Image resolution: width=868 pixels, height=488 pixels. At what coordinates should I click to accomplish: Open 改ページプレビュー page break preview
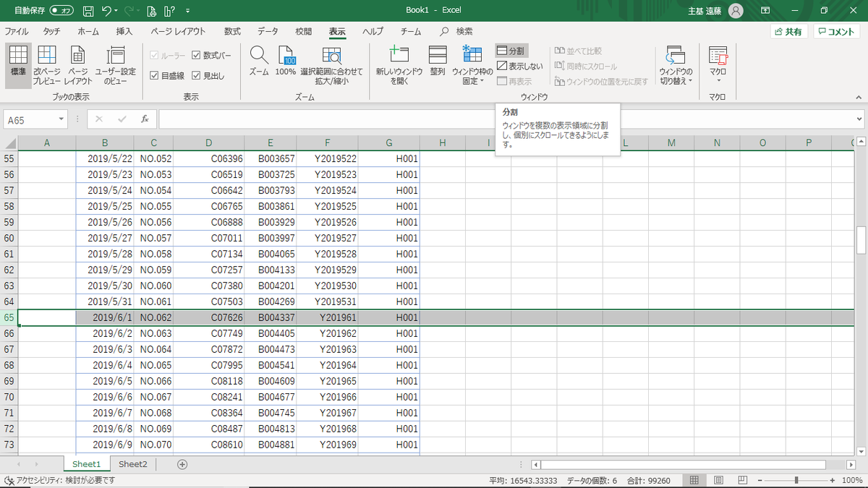tap(47, 65)
